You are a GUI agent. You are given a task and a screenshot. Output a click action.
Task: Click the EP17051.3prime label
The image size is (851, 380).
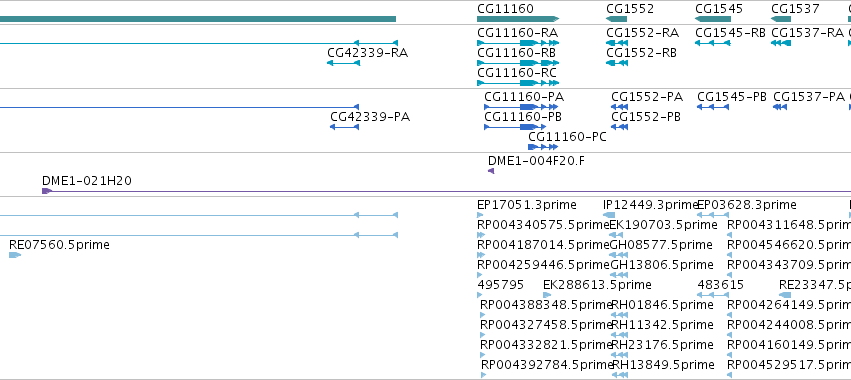point(526,205)
